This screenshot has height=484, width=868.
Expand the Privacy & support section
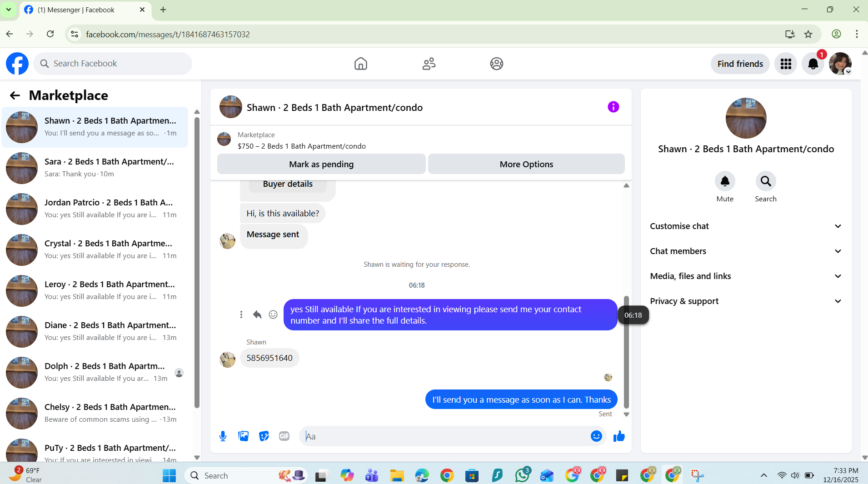pyautogui.click(x=746, y=301)
